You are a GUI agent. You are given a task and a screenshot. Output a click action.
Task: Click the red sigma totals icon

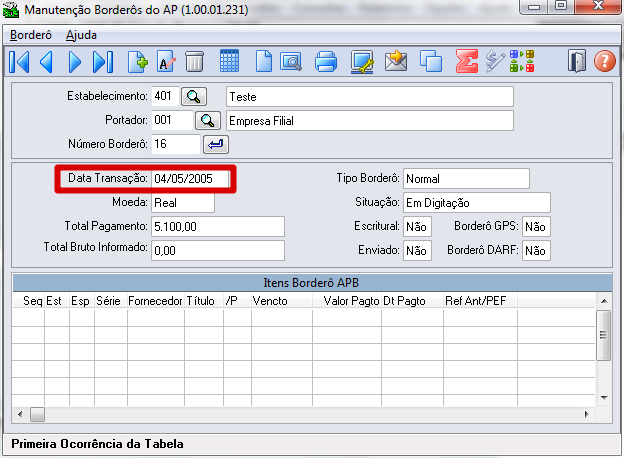coord(466,61)
